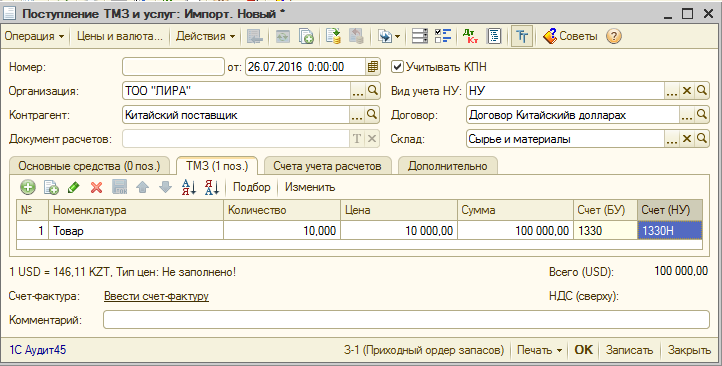Move the row down with arrow
722x366 pixels.
coord(165,187)
